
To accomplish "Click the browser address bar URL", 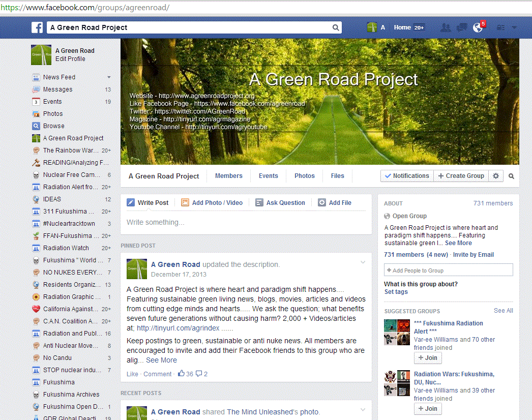I will coord(85,7).
